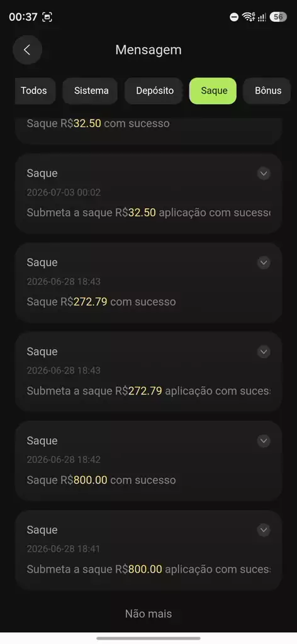Tap the back arrow button
Image resolution: width=297 pixels, height=644 pixels.
(x=27, y=50)
